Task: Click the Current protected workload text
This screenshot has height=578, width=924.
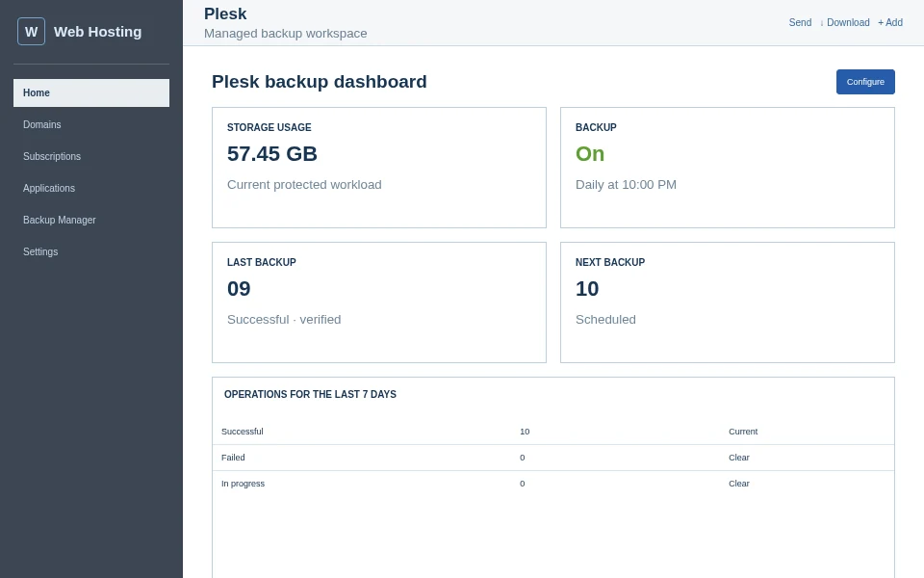Action: pos(304,185)
